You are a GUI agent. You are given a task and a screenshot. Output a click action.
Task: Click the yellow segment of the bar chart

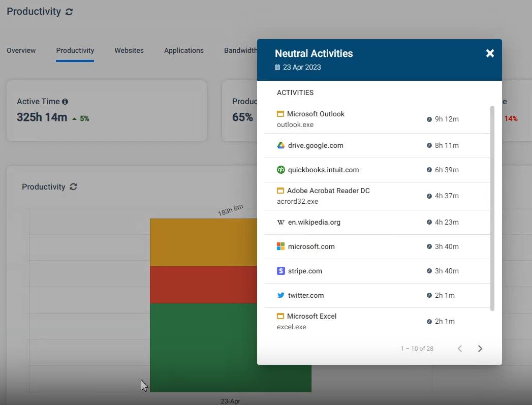click(x=203, y=242)
